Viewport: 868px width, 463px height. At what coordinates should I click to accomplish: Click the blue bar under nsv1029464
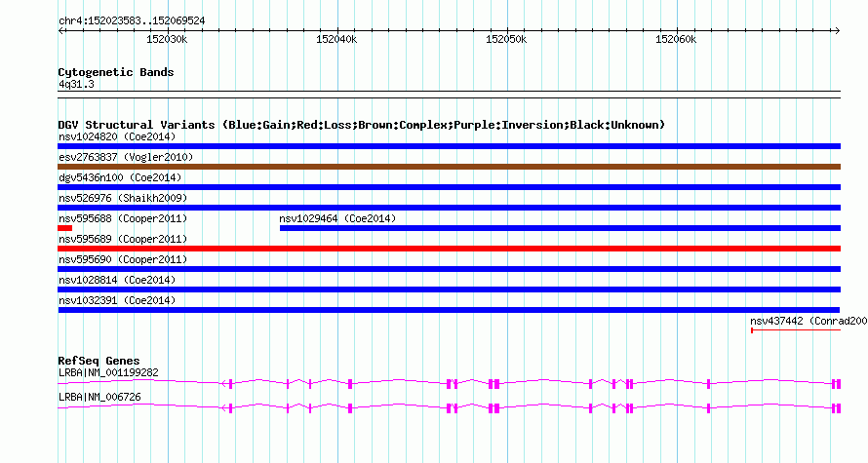point(560,228)
